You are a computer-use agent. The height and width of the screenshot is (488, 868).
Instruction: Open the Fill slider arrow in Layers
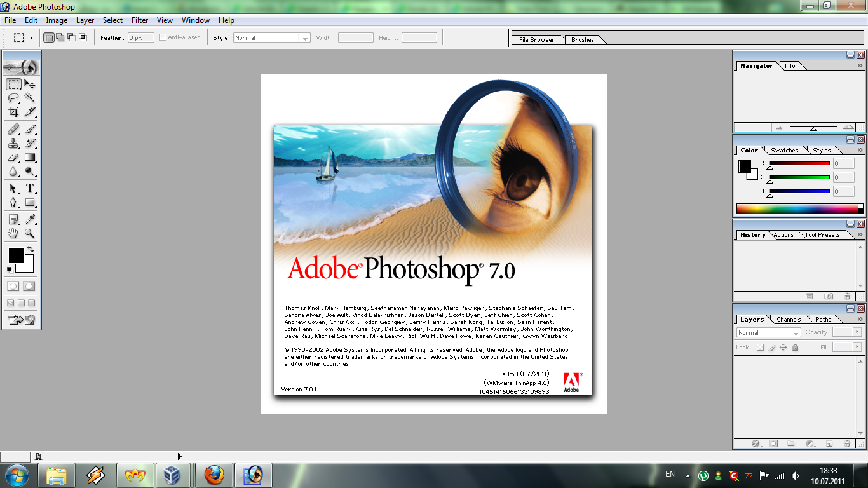(x=857, y=347)
